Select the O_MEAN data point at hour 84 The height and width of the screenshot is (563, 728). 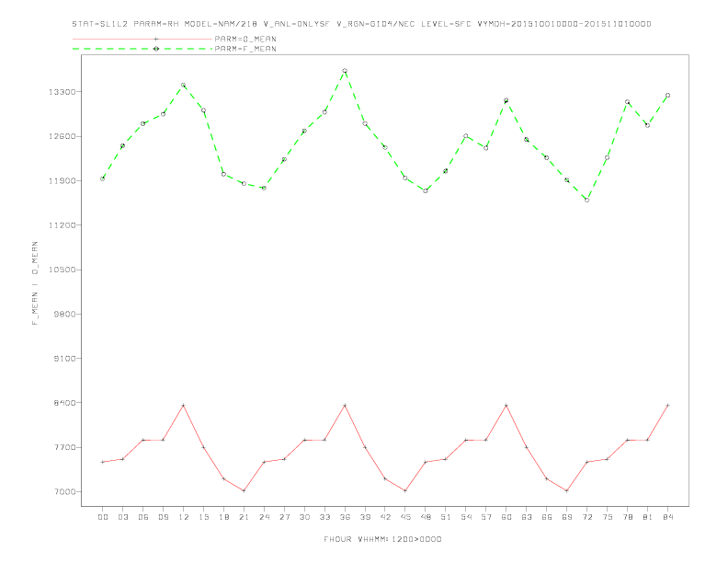pos(667,406)
